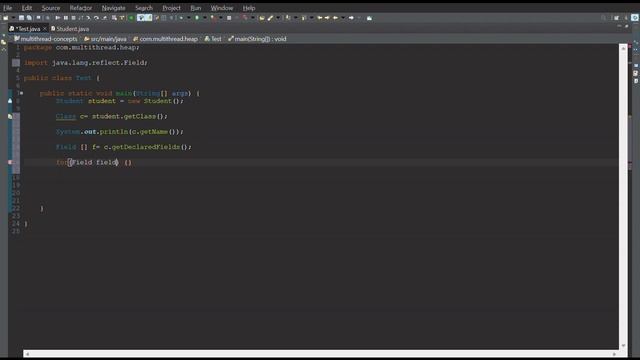640x360 pixels.
Task: Click the New file toolbar icon
Action: pos(5,18)
